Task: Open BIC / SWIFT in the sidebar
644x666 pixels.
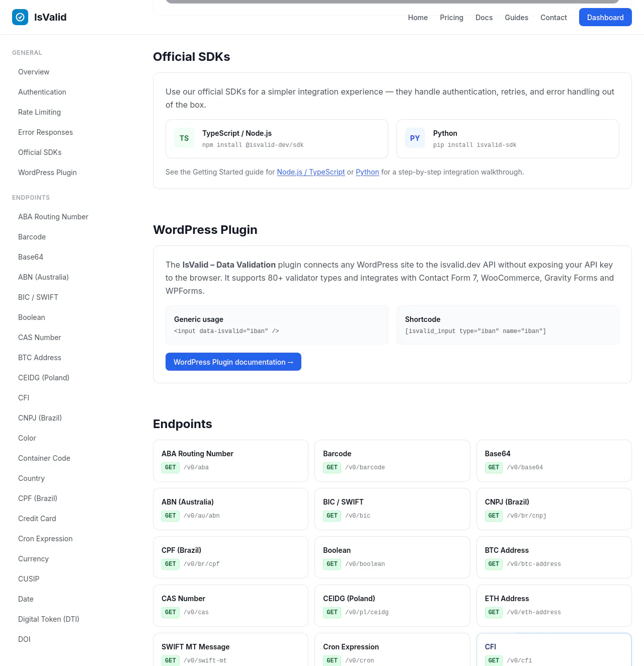Action: click(x=38, y=297)
